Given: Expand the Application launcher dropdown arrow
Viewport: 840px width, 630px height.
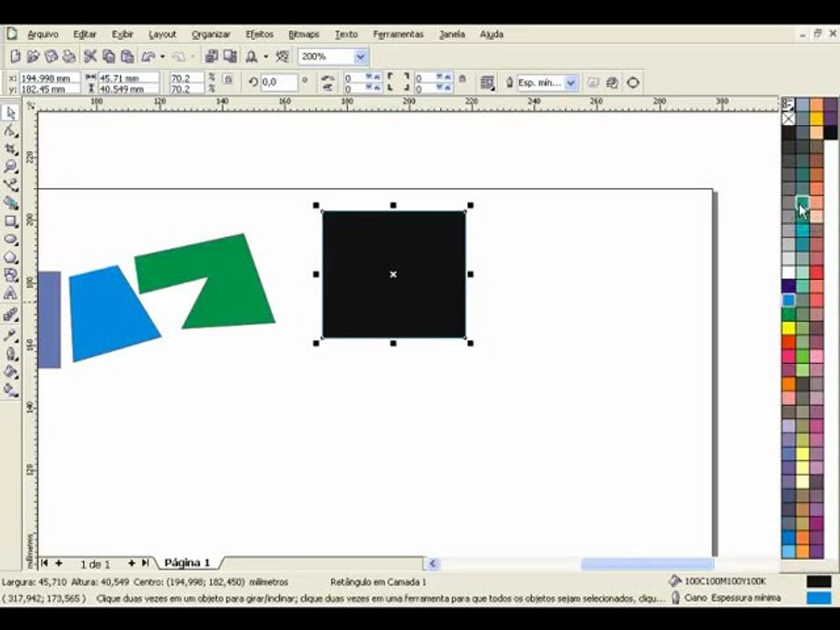Looking at the screenshot, I should [266, 56].
